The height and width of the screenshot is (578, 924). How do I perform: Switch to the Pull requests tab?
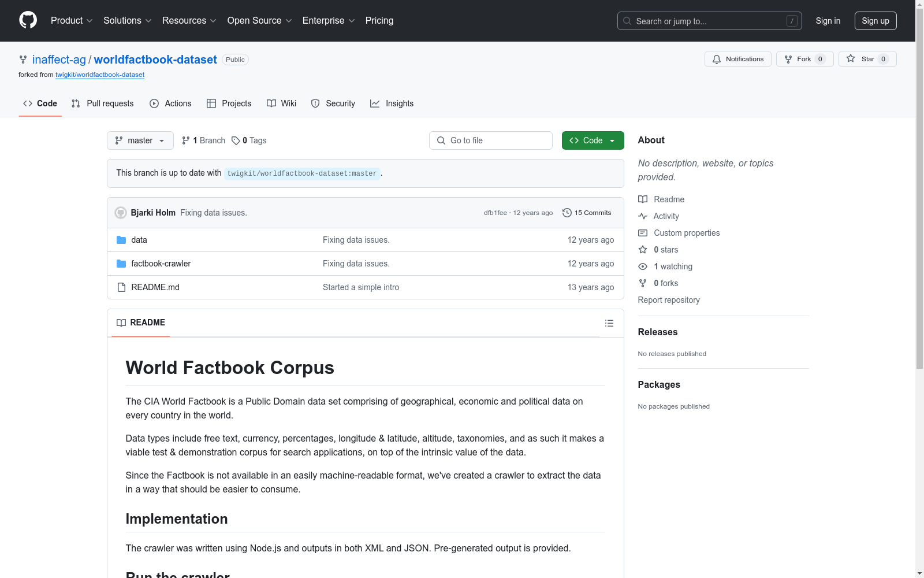click(x=102, y=103)
